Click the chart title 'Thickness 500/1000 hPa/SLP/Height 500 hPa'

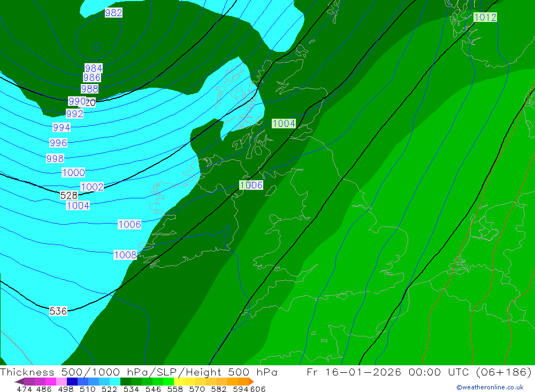point(139,372)
